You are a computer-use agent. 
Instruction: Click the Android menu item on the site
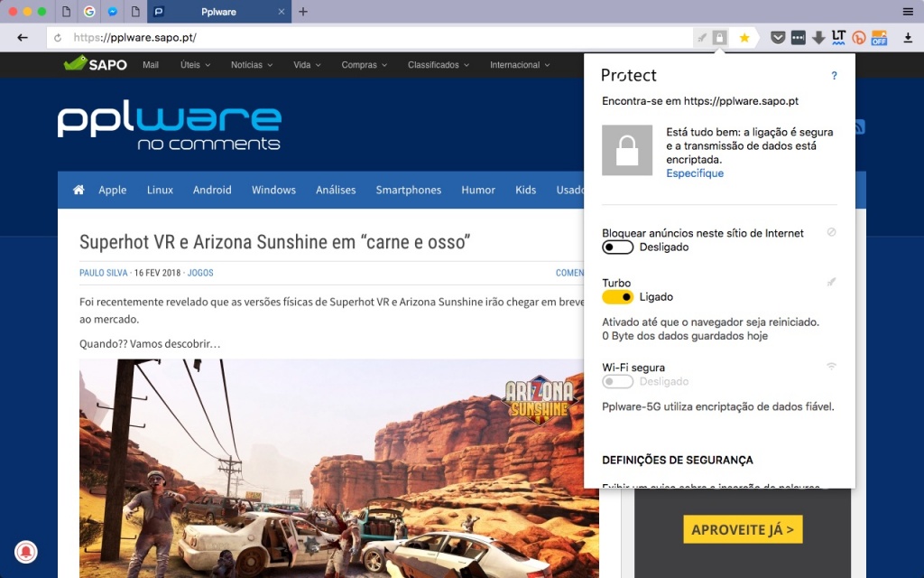click(x=212, y=190)
